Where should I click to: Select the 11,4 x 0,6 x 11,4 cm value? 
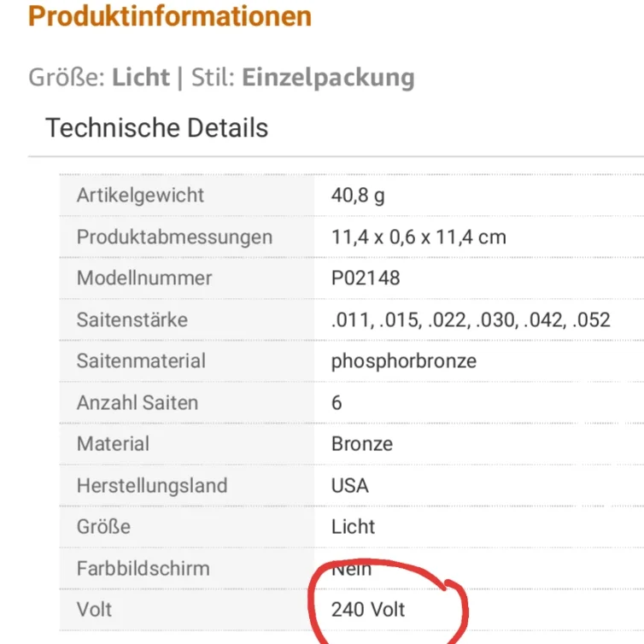point(419,237)
